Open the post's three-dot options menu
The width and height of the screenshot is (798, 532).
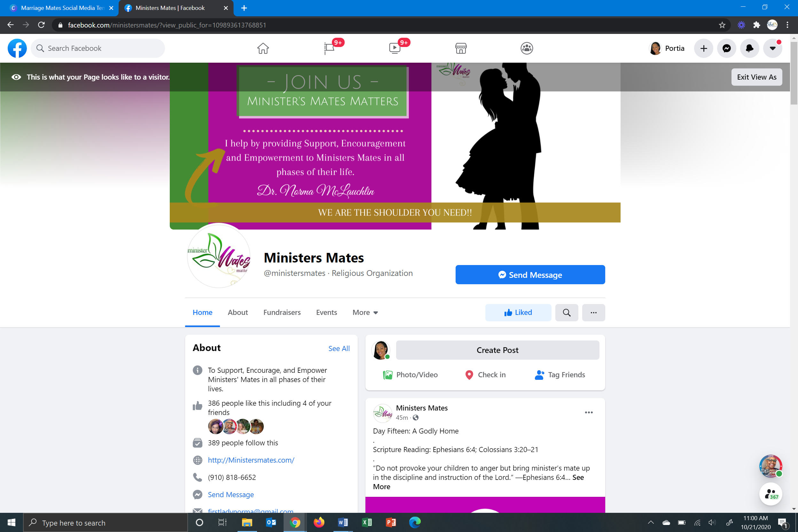pyautogui.click(x=589, y=412)
